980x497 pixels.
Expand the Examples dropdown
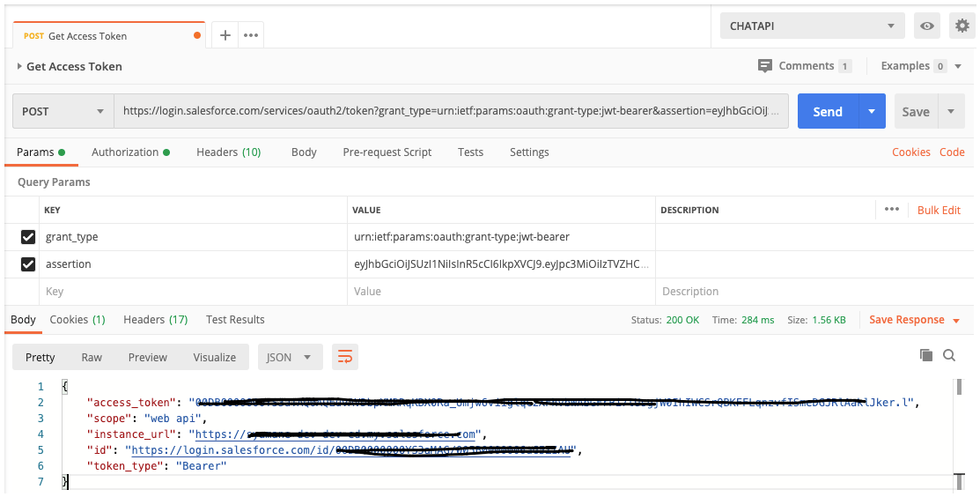point(958,66)
